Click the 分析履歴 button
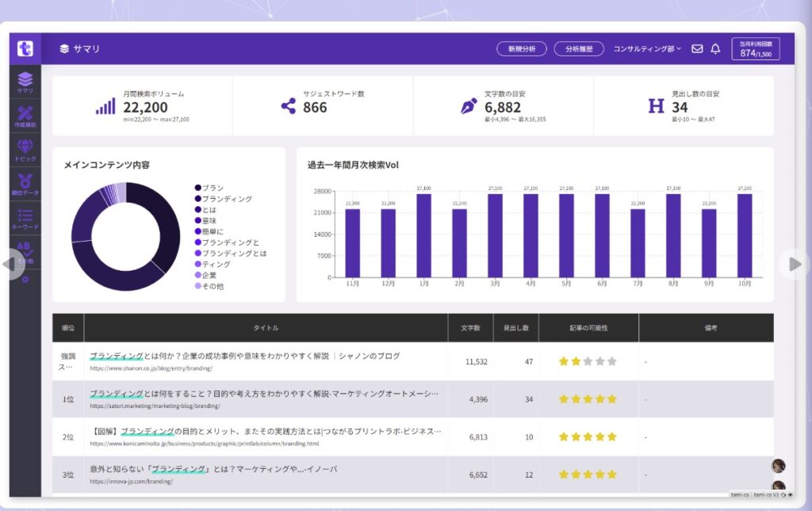This screenshot has height=511, width=812. pos(579,49)
